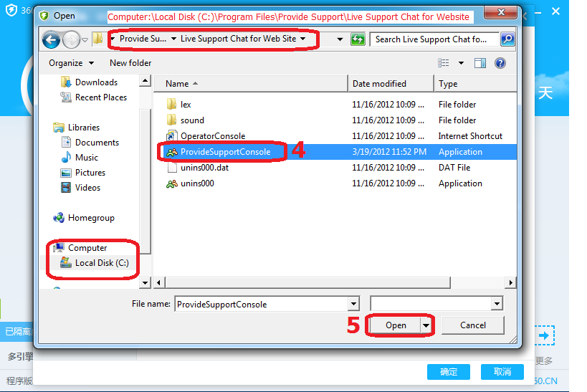Open the Organize menu
The width and height of the screenshot is (587, 392).
[x=71, y=63]
